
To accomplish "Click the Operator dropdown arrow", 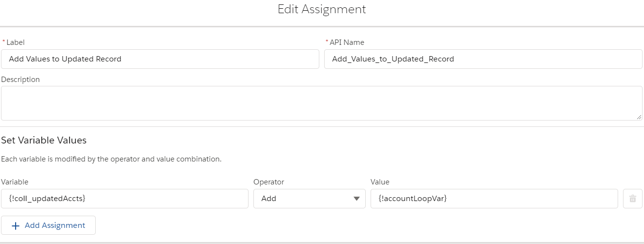I will click(x=356, y=199).
